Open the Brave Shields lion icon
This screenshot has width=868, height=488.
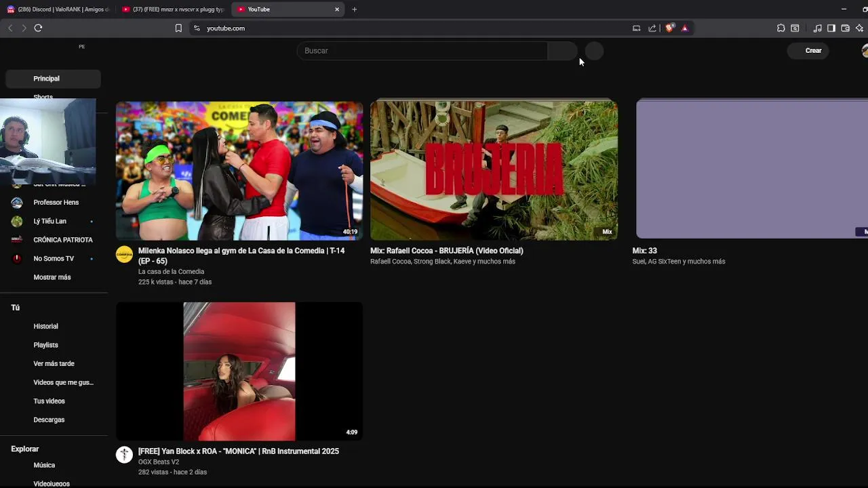pos(669,28)
